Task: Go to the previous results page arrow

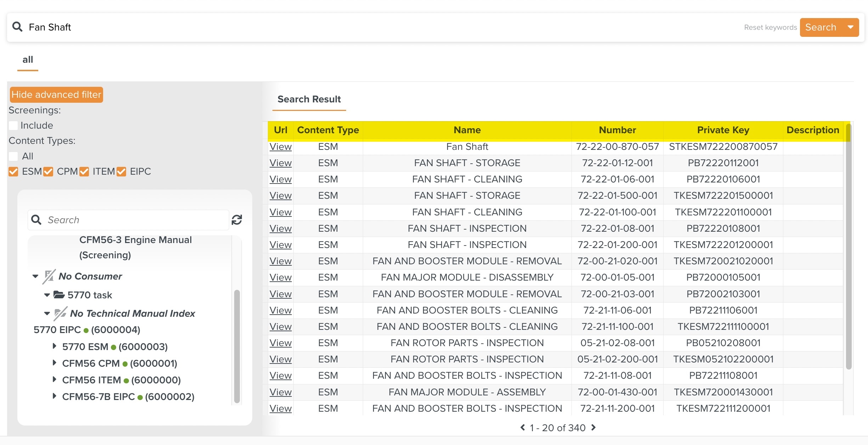Action: point(523,428)
